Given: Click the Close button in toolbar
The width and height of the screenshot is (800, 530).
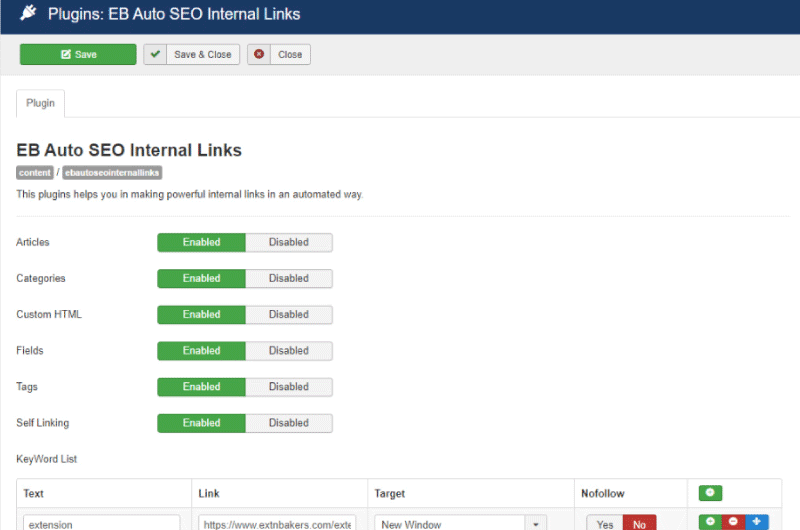Looking at the screenshot, I should [279, 55].
